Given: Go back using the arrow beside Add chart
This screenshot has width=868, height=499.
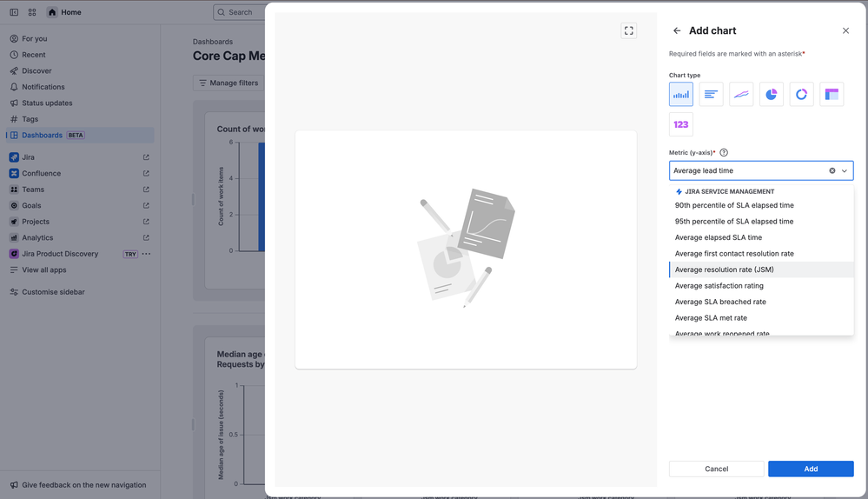Looking at the screenshot, I should pyautogui.click(x=677, y=31).
